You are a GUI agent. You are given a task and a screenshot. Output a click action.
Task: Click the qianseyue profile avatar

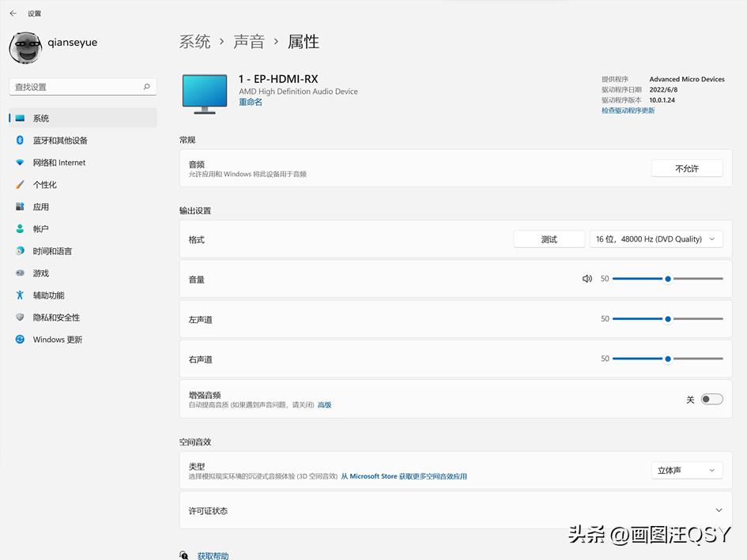pos(25,47)
